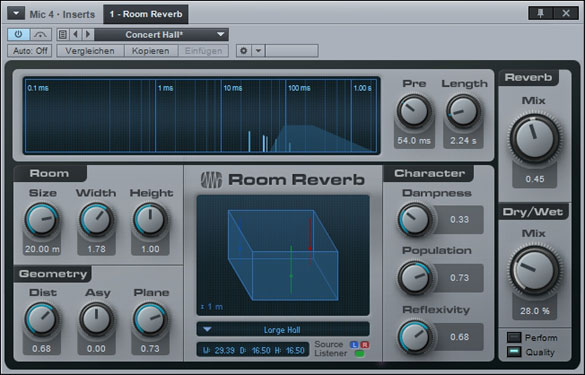Image resolution: width=585 pixels, height=375 pixels.
Task: Click the Reverb Mix knob
Action: [x=534, y=138]
